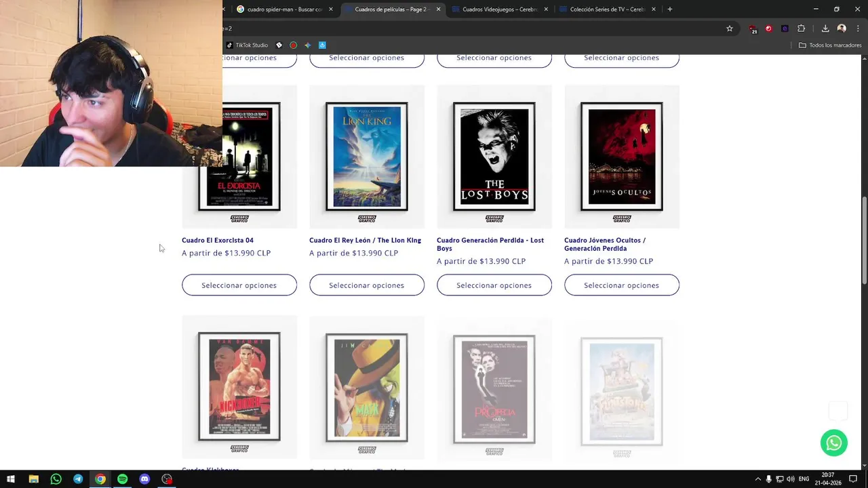Screen dimensions: 868x488
Task: Open the Chrome three-dot menu
Action: click(858, 28)
